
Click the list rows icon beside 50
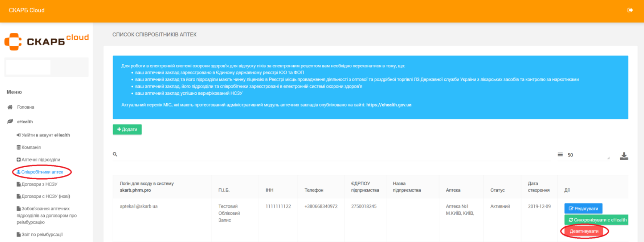pos(560,155)
